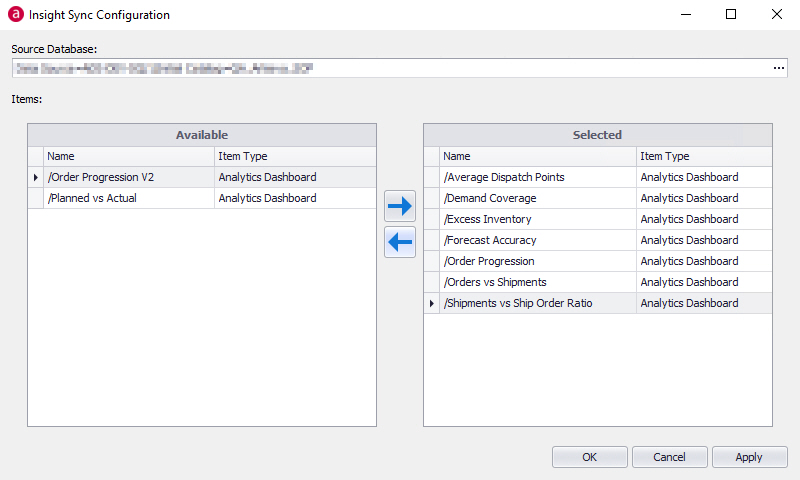Select /Shipments vs Ship Order Ratio row
Viewport: 800px width, 480px height.
click(597, 303)
